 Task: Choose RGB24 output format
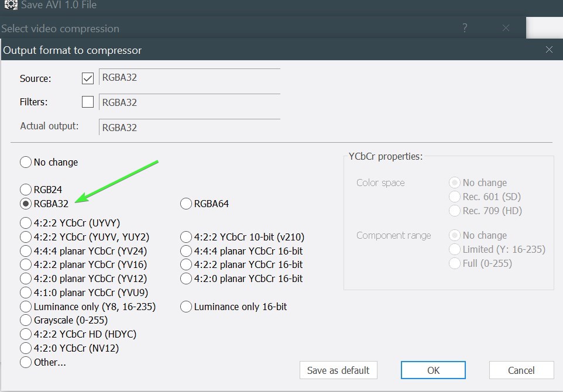tap(26, 190)
